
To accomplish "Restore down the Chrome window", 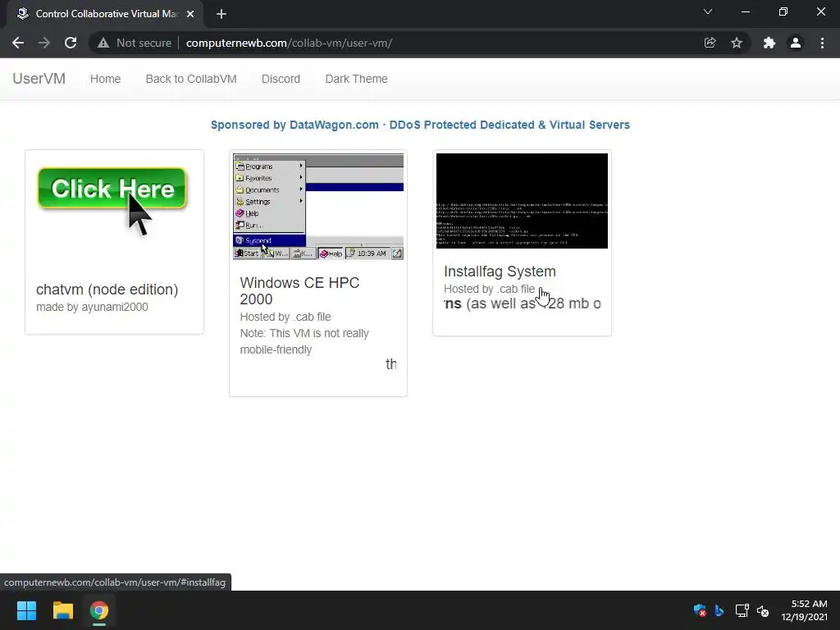I will click(x=783, y=11).
